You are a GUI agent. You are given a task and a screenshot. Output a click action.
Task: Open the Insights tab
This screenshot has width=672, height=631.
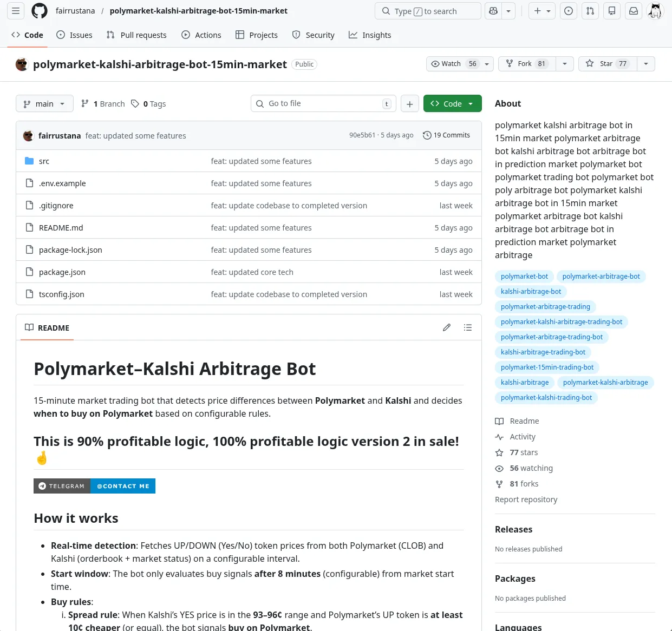(x=370, y=35)
